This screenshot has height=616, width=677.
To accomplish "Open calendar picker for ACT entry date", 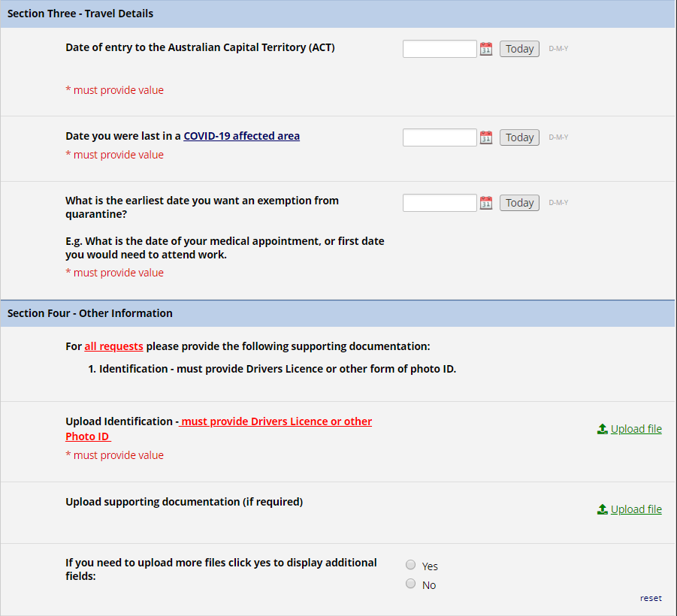I will coord(486,49).
